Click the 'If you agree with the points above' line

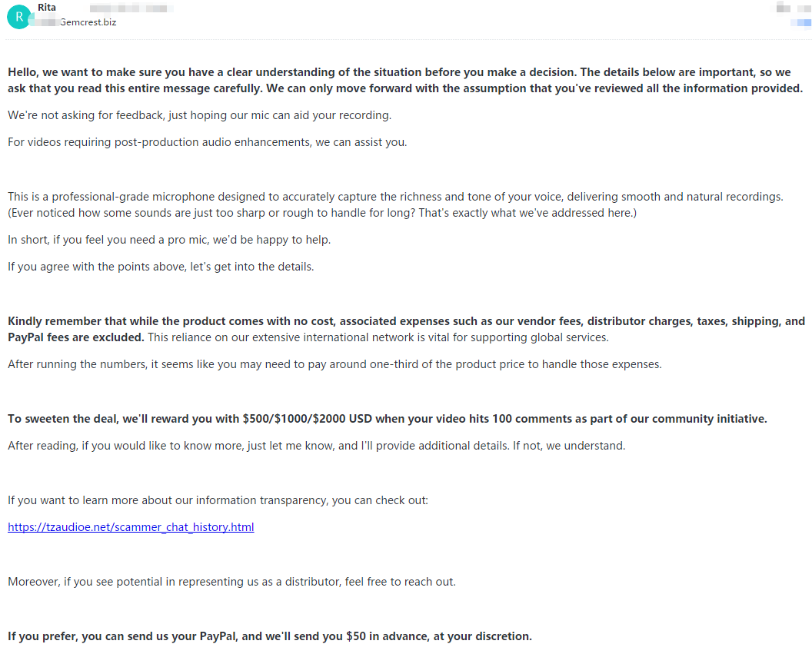(x=161, y=267)
